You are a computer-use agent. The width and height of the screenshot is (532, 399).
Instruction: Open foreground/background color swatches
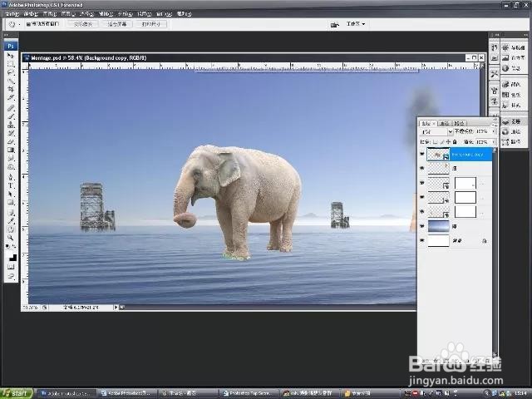[12, 257]
